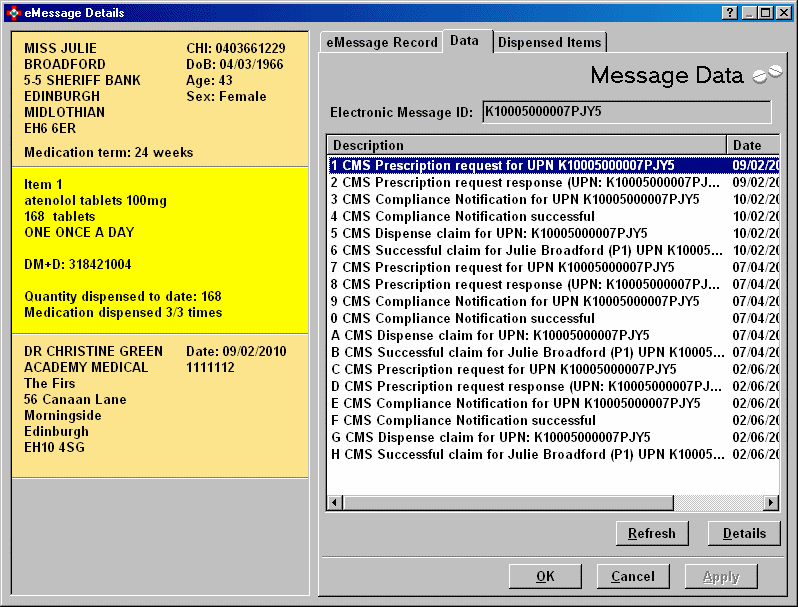Click the title bar Help question mark button
798x607 pixels.
[730, 12]
